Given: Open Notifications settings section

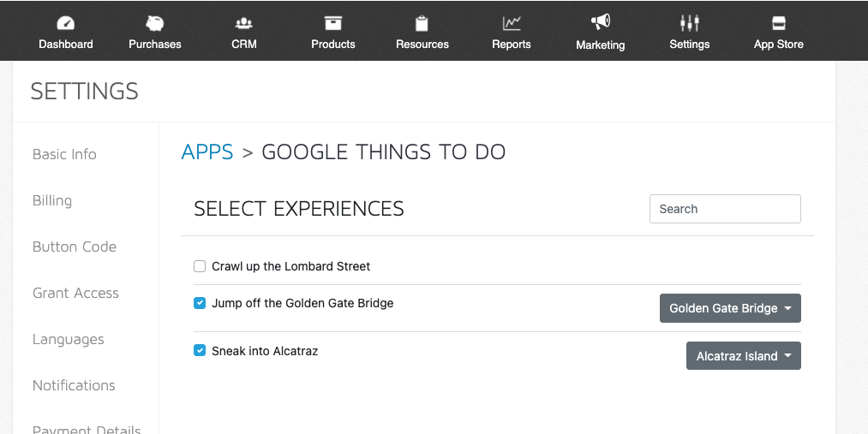Looking at the screenshot, I should pos(74,385).
